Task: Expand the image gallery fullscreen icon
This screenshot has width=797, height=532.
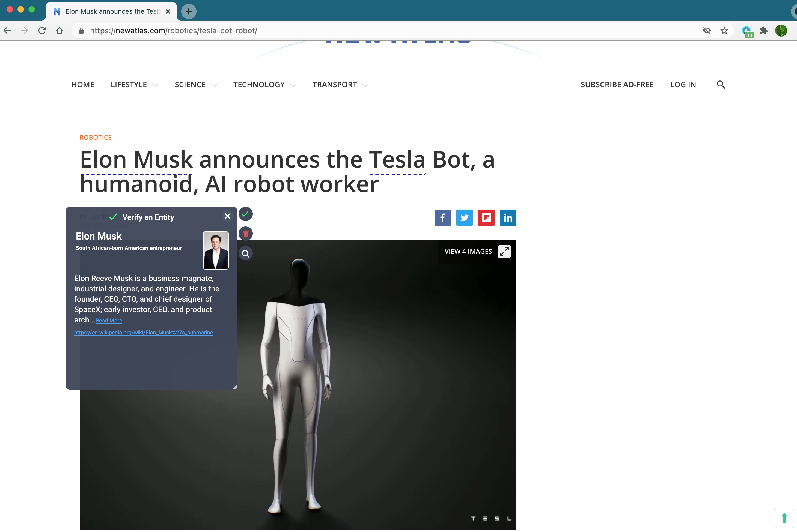Action: click(x=504, y=252)
